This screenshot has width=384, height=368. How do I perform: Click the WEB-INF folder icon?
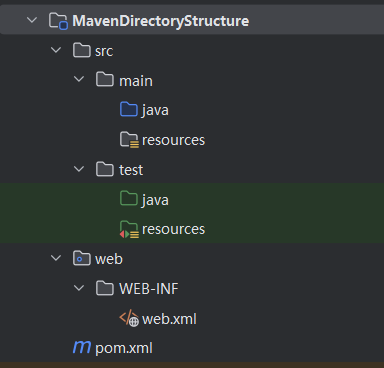coord(105,288)
